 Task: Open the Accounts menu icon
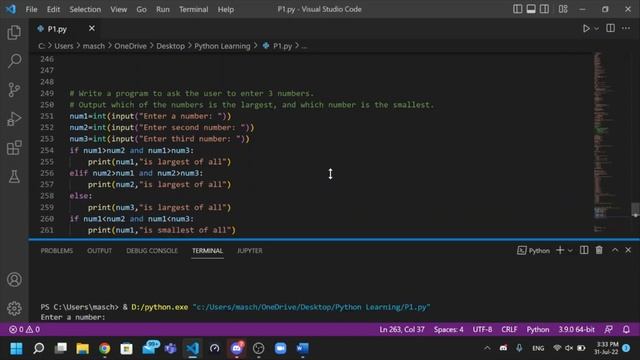(x=14, y=280)
